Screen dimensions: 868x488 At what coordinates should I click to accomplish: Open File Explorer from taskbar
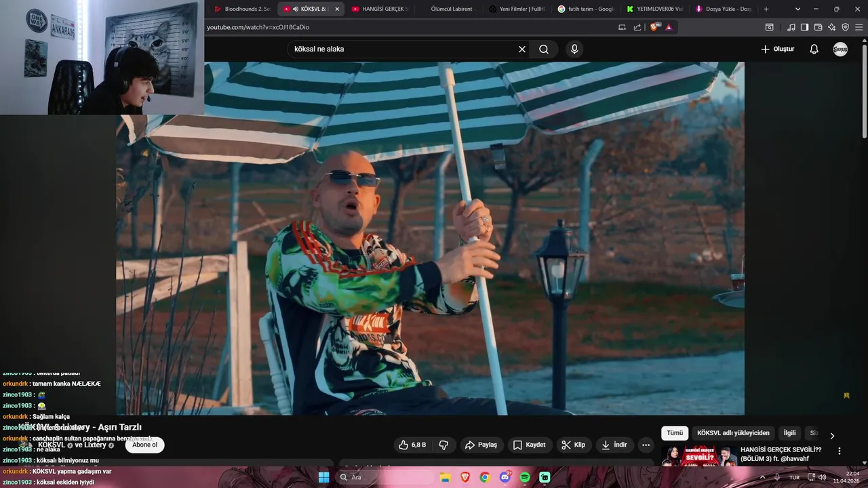pos(444,477)
